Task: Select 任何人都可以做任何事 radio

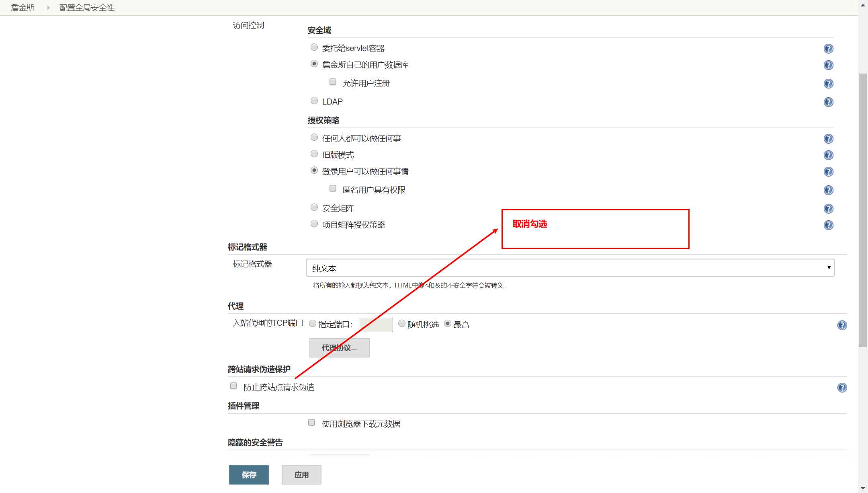Action: [314, 138]
